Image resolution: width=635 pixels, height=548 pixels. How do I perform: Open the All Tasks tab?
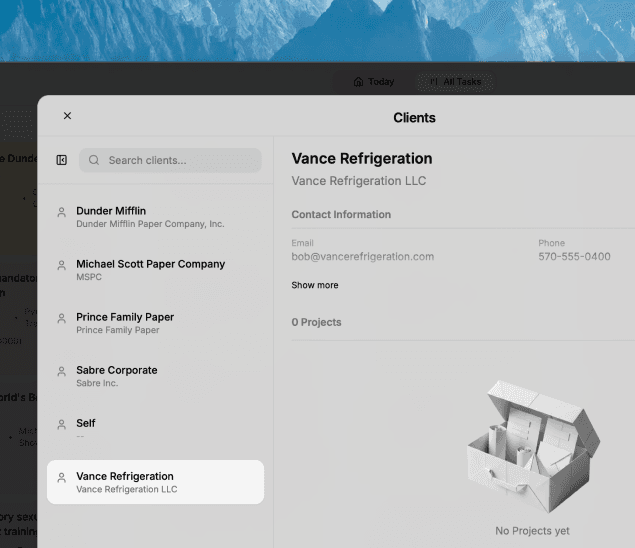coord(455,82)
